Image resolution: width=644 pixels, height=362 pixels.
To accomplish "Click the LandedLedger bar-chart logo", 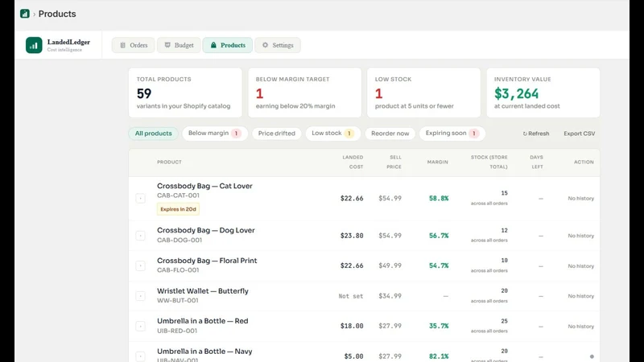I will click(34, 45).
